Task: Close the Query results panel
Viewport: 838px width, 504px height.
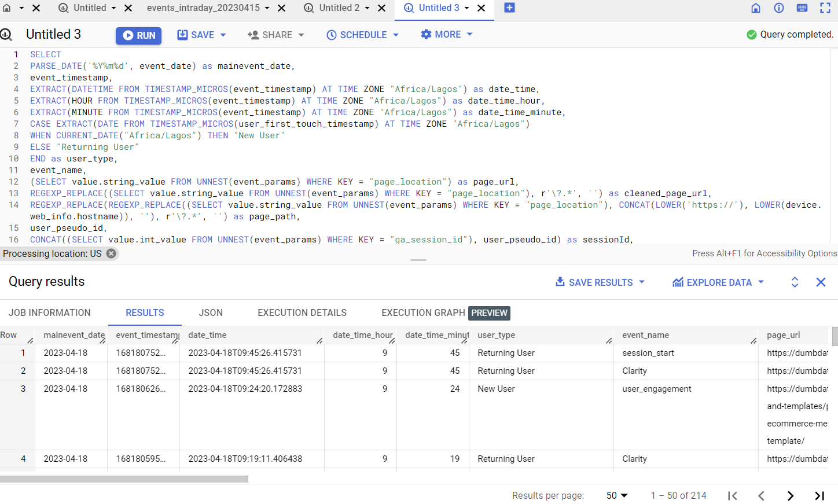Action: [x=821, y=282]
